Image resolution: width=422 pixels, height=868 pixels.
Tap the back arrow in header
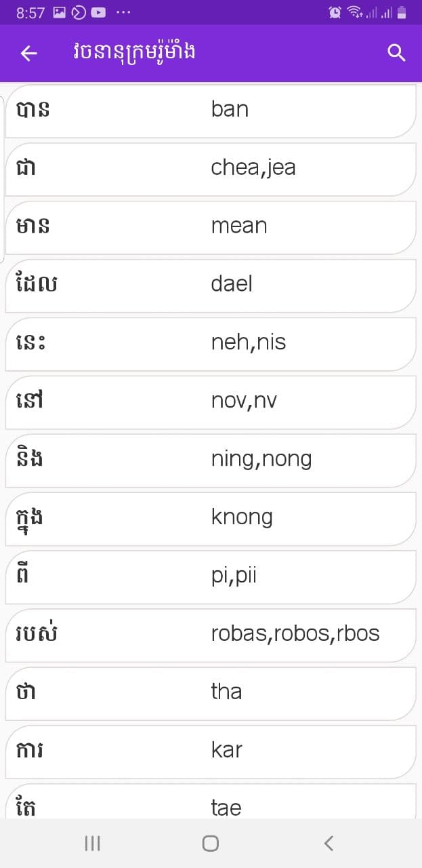(x=28, y=53)
